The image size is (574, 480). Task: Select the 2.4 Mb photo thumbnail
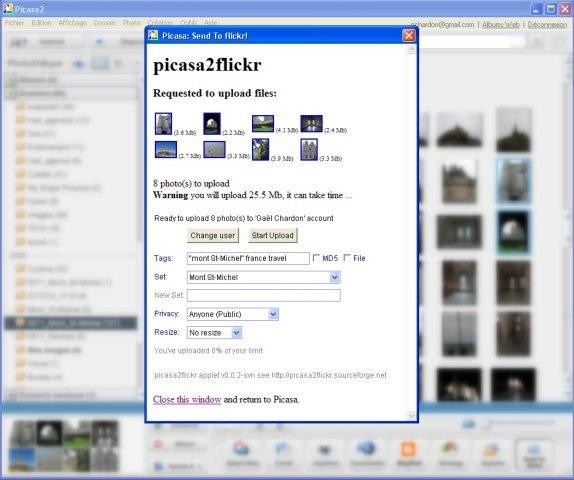point(312,124)
